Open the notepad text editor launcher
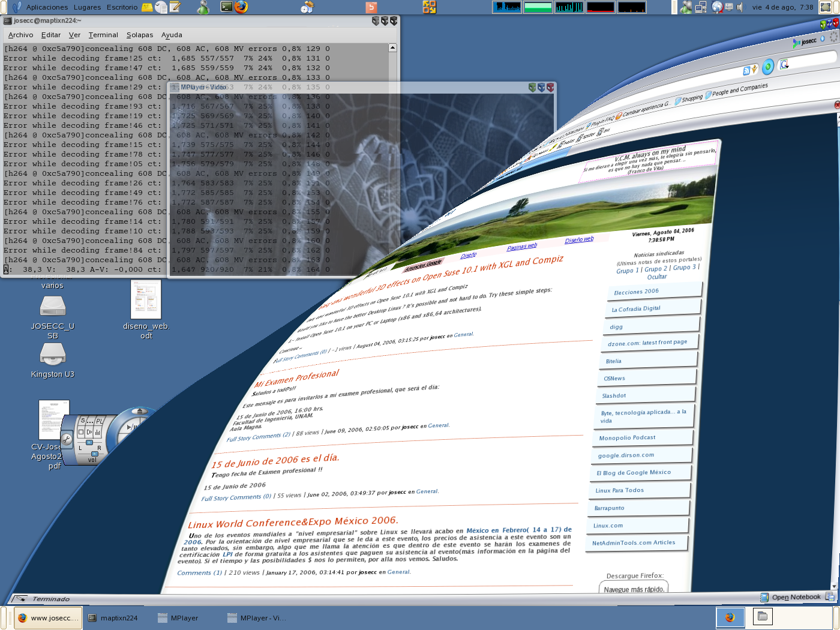Viewport: 840px width, 630px height. click(175, 7)
